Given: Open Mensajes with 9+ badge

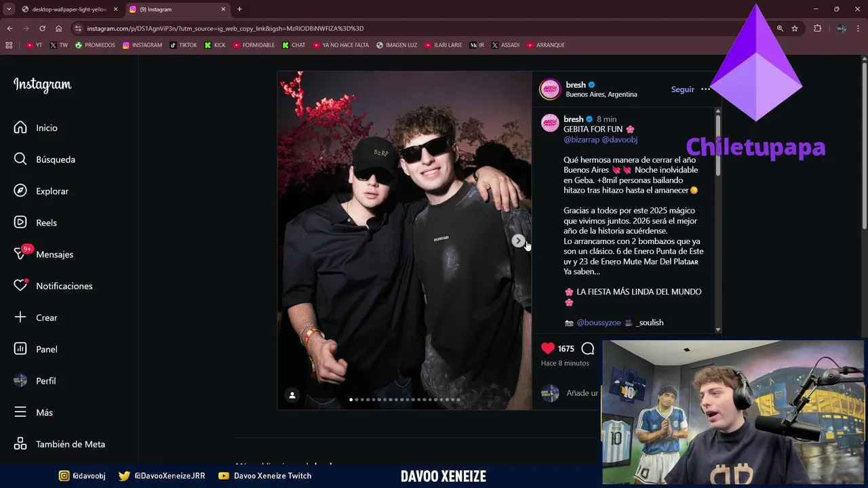Looking at the screenshot, I should 43,254.
